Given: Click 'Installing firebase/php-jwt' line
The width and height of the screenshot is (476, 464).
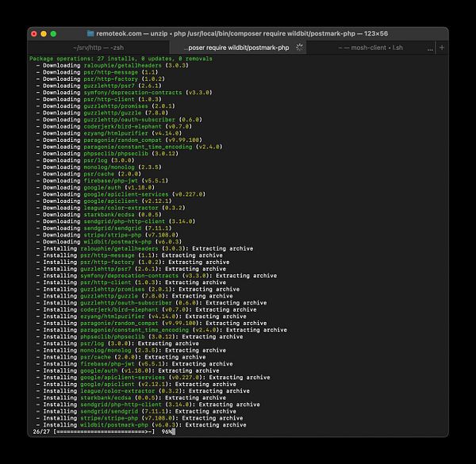Looking at the screenshot, I should click(135, 364).
